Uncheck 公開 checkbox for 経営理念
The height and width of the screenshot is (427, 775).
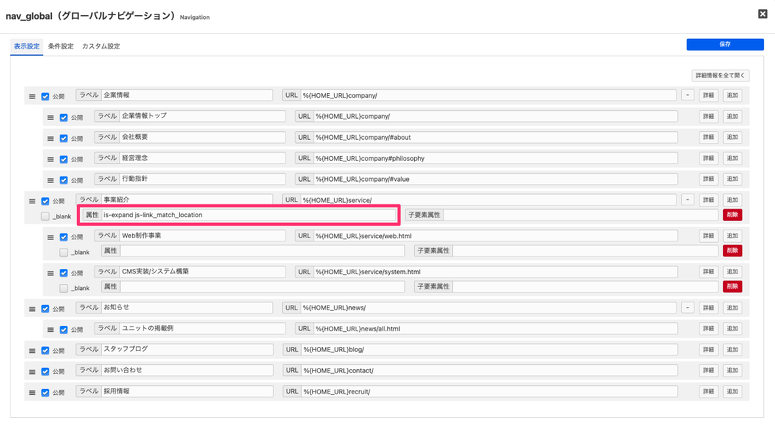point(64,160)
